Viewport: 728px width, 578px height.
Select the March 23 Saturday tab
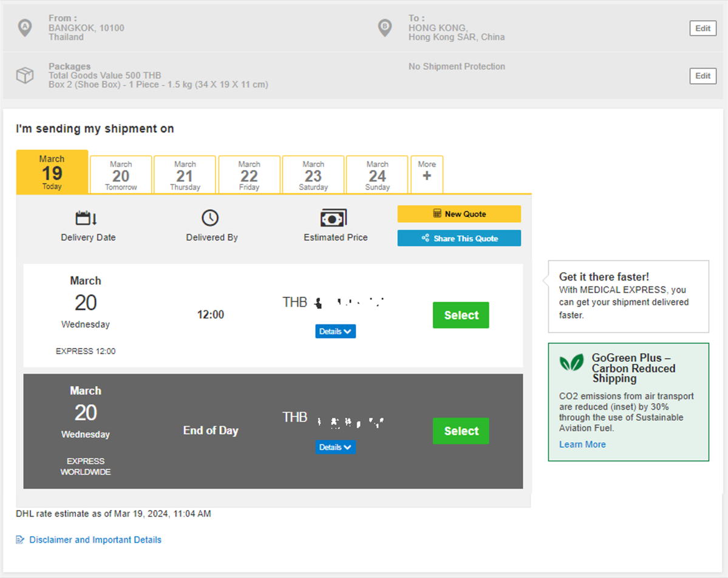(313, 175)
